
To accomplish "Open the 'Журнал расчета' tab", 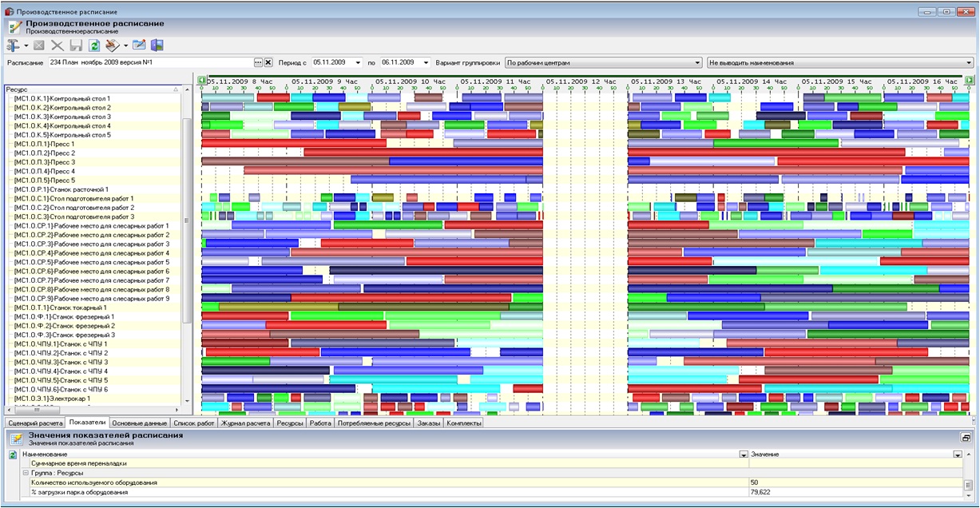I will click(246, 423).
